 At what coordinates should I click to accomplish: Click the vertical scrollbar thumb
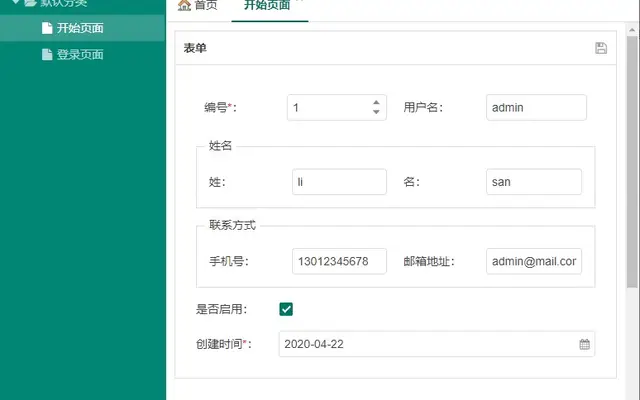point(632,162)
